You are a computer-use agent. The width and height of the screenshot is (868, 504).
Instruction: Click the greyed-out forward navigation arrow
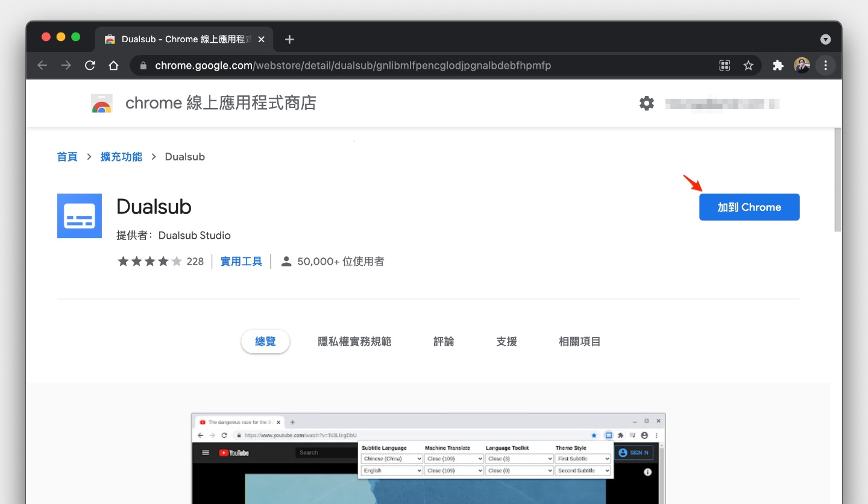click(x=66, y=65)
